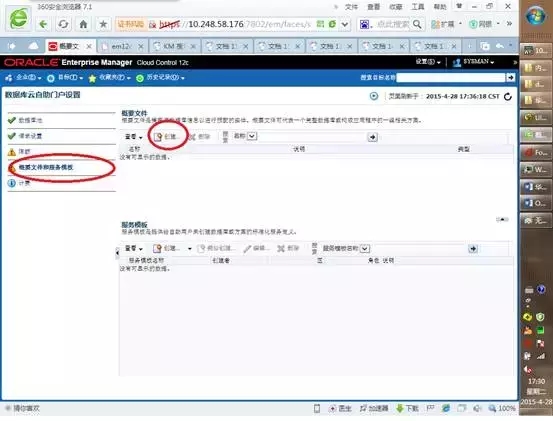
Task: Click the browser back arrow icon
Action: pos(43,24)
